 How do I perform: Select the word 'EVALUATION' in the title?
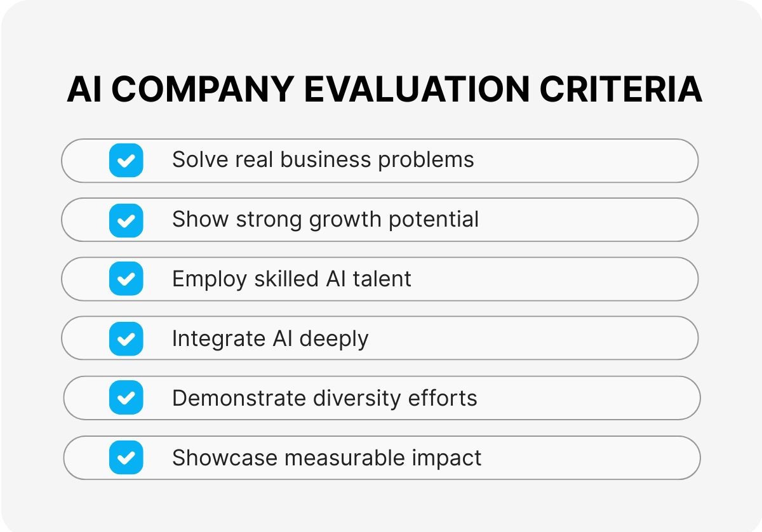[x=416, y=90]
